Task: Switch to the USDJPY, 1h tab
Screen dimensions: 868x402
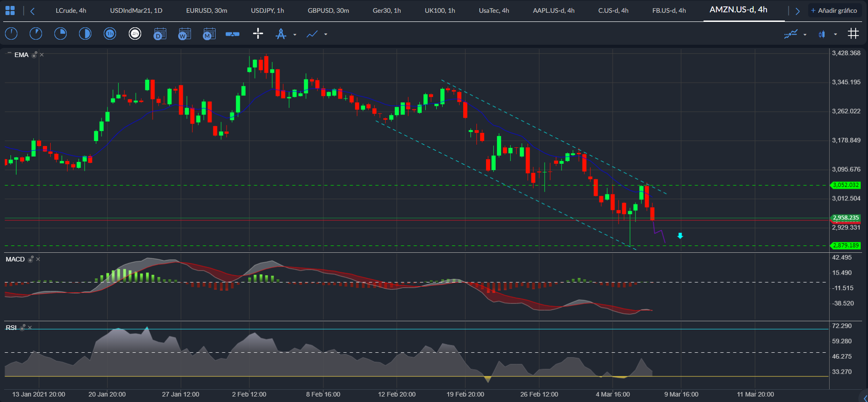Action: [267, 10]
